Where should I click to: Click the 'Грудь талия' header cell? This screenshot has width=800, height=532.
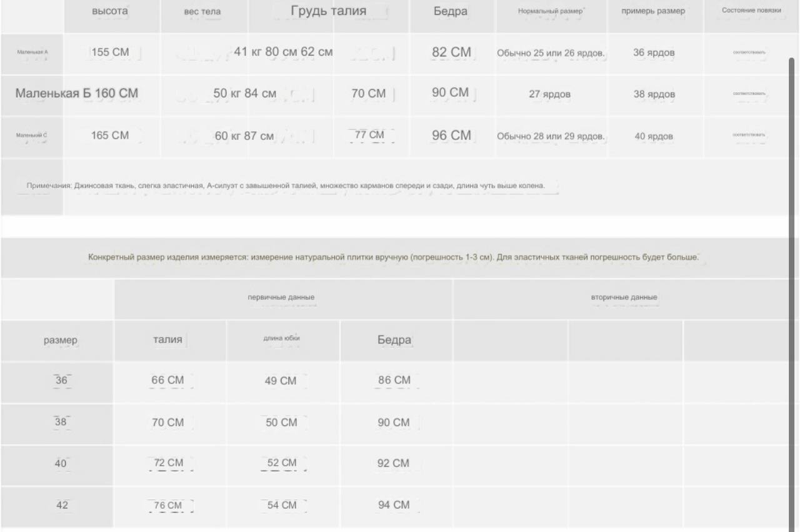pos(329,11)
